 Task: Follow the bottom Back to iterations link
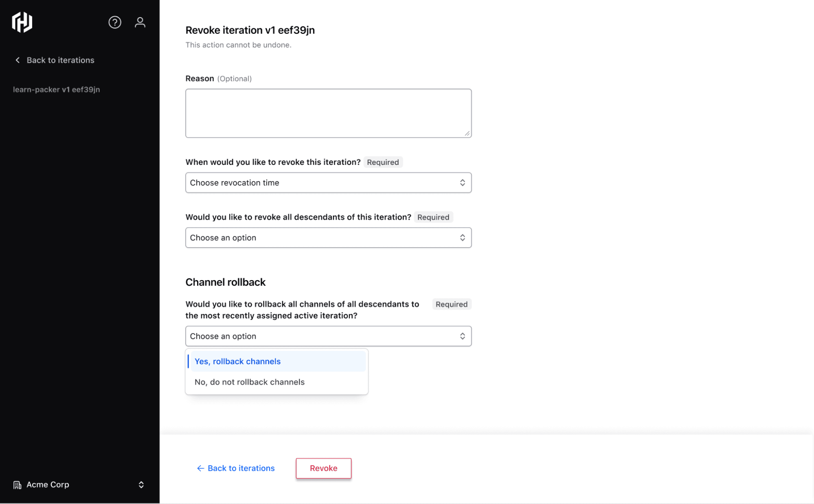coord(241,468)
